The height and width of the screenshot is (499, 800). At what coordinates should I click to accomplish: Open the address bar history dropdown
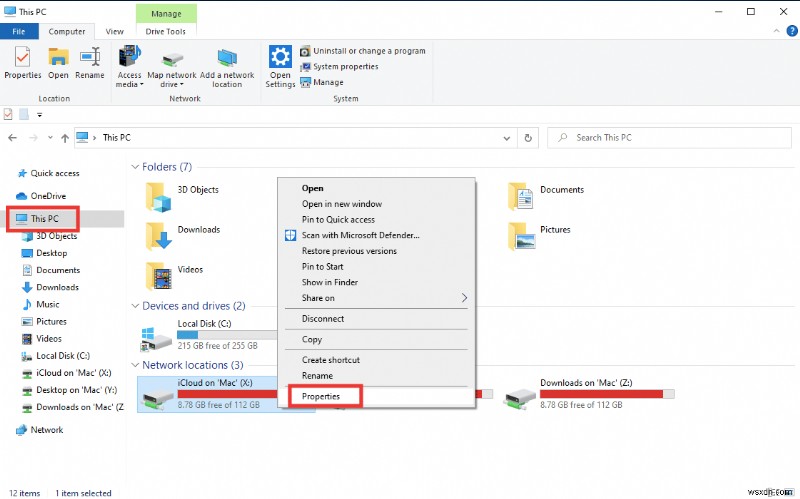pyautogui.click(x=507, y=138)
